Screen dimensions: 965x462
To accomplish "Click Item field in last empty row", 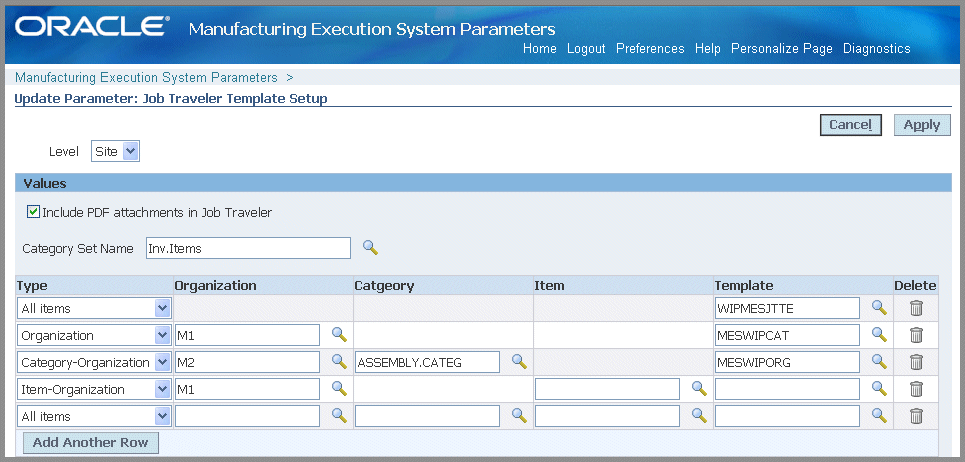I will pyautogui.click(x=607, y=416).
